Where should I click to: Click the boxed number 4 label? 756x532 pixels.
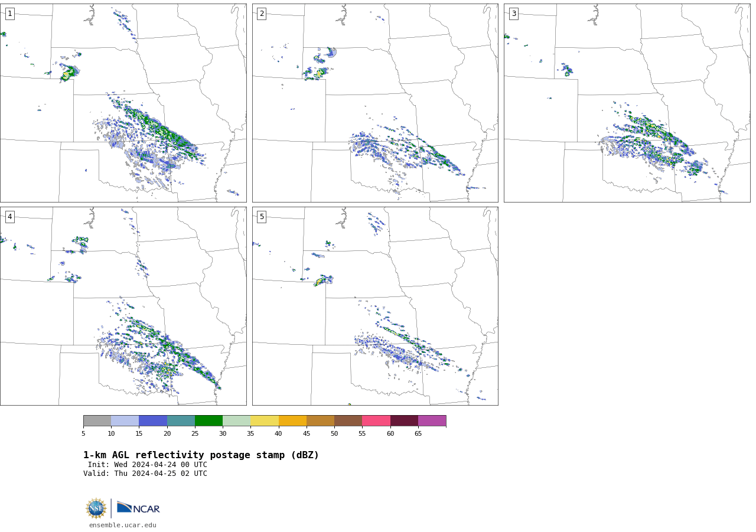[x=9, y=217]
